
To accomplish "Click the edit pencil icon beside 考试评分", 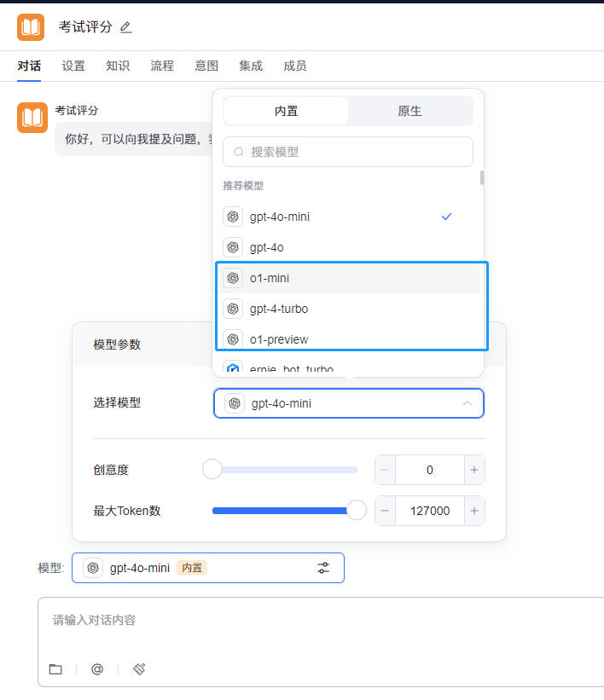I will point(126,27).
